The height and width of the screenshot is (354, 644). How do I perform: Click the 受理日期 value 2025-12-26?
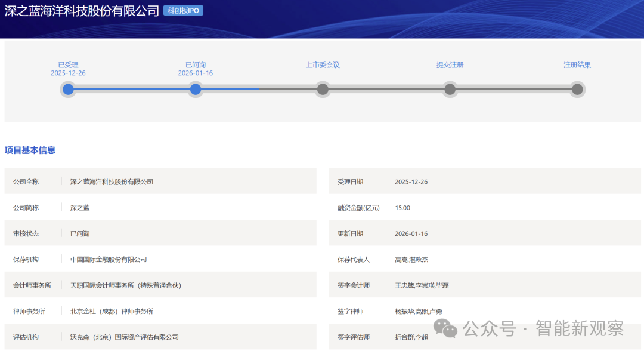coord(411,181)
